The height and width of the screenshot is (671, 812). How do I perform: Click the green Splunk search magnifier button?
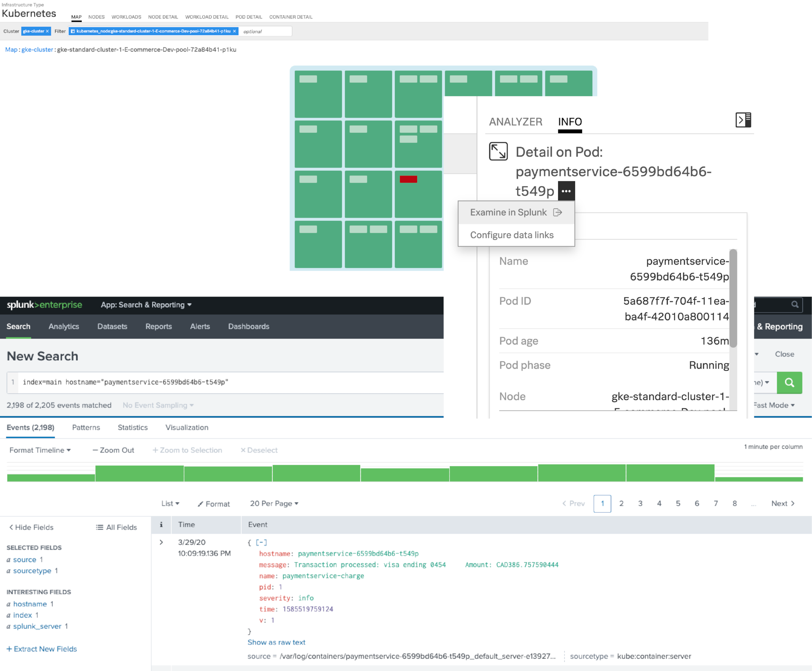click(789, 382)
